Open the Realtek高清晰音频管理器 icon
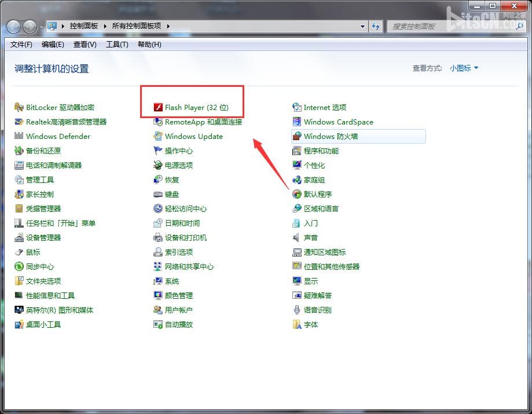 (x=19, y=122)
